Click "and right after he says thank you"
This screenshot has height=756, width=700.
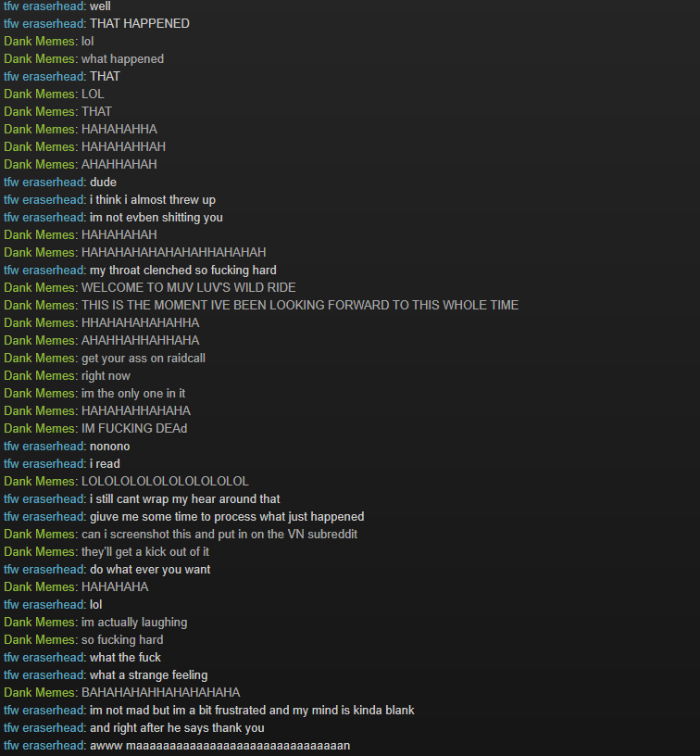tap(177, 727)
